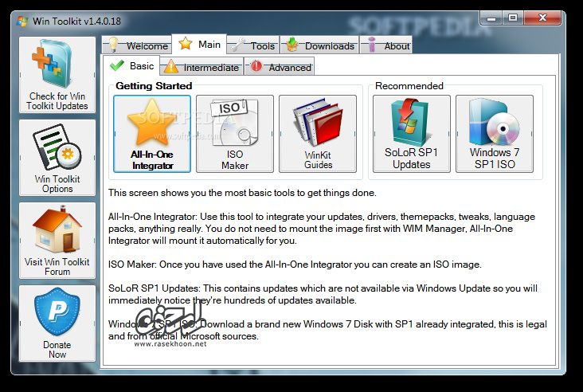Select the Basic sub-tab
Screen dimensions: 583x392
coord(131,66)
